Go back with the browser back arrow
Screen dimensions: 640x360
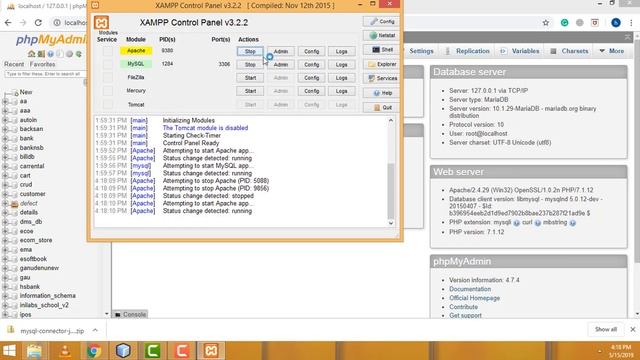coord(8,23)
